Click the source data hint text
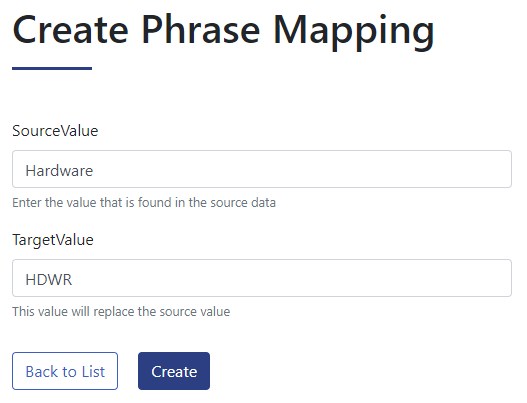Viewport: 527px width, 403px height. coord(144,203)
